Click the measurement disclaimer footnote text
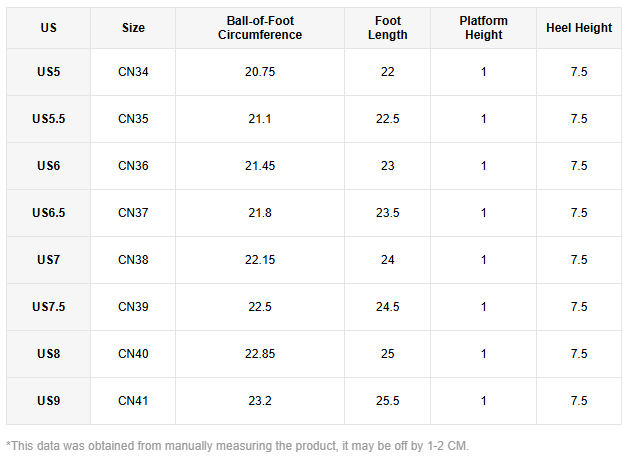627x462 pixels. pos(237,446)
